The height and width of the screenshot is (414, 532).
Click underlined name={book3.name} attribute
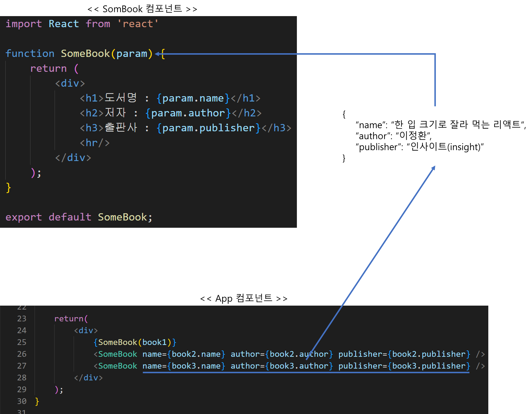pos(184,366)
